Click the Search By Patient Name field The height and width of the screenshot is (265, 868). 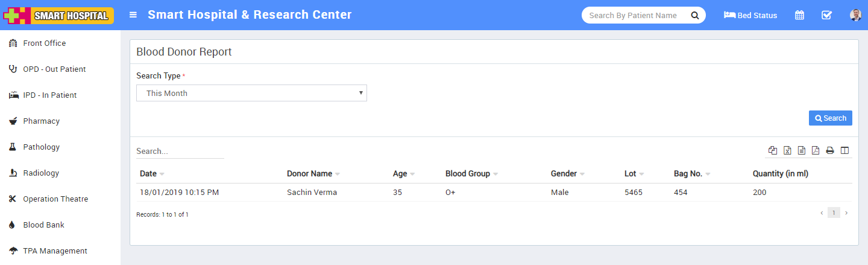(633, 15)
